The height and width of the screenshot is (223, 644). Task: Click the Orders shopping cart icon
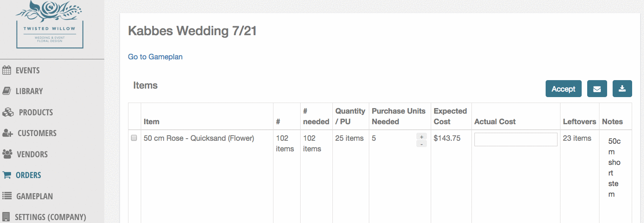[x=7, y=175]
